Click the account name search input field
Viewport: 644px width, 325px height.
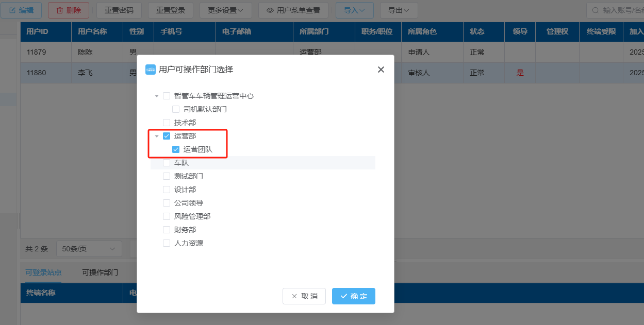tap(621, 10)
